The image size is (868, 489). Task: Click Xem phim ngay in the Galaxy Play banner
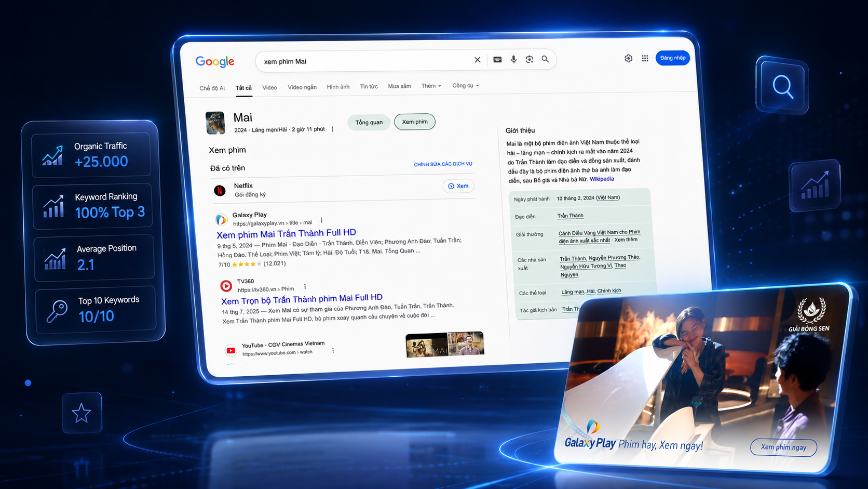pos(783,447)
